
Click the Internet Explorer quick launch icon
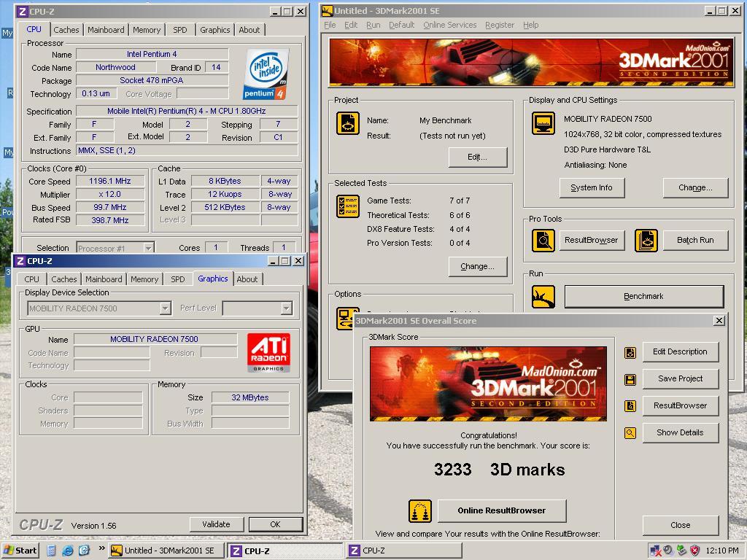[x=68, y=551]
